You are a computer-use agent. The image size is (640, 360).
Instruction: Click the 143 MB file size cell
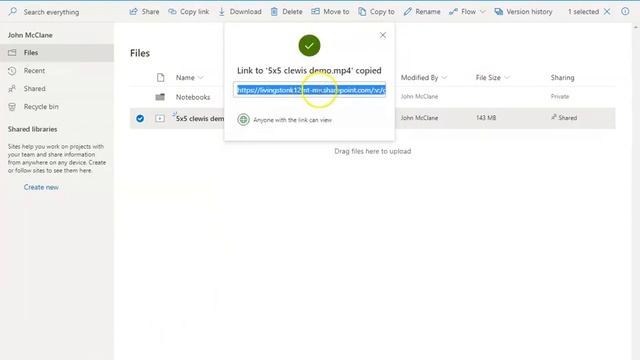click(x=486, y=118)
